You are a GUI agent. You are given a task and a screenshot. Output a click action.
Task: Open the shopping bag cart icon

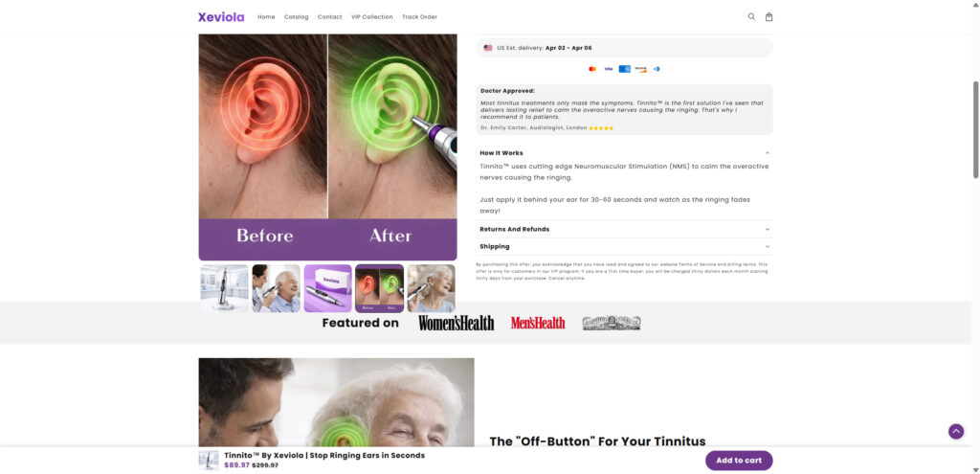[x=768, y=17]
